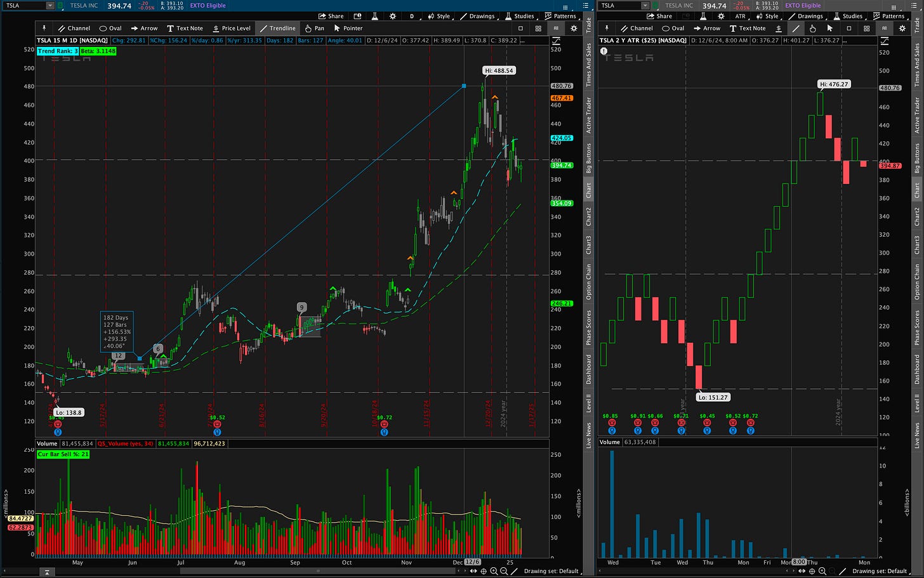Select the Oval tool in right chart

coord(673,28)
